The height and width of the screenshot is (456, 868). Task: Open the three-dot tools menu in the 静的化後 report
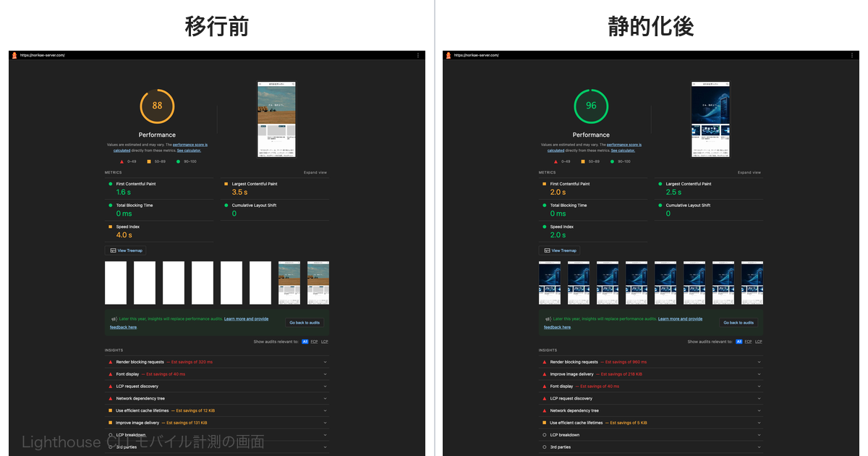click(x=852, y=55)
